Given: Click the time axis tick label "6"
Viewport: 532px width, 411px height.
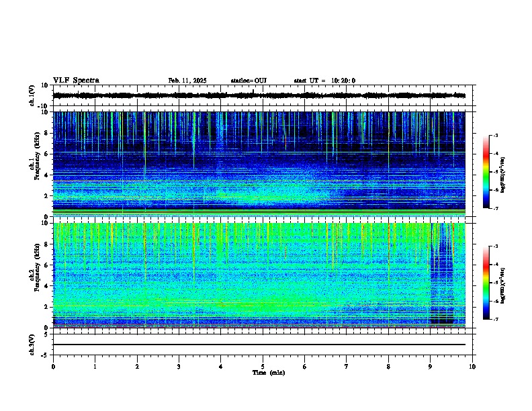Looking at the screenshot, I should (304, 367).
